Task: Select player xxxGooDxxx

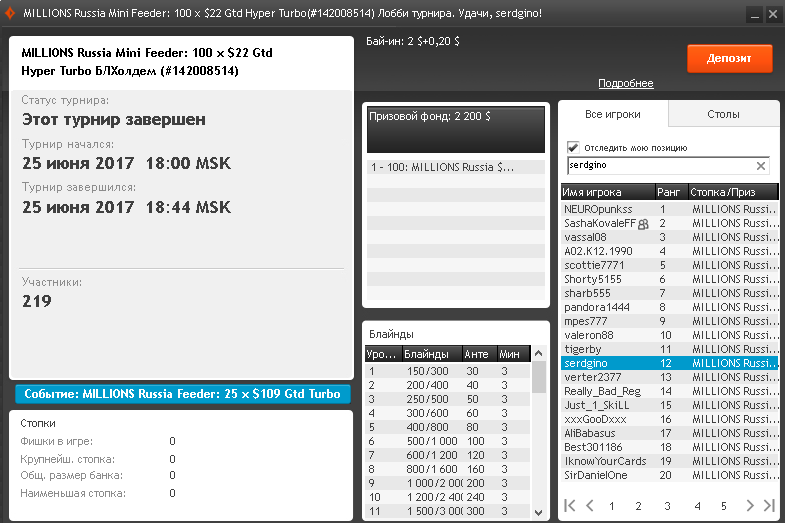Action: (670, 419)
